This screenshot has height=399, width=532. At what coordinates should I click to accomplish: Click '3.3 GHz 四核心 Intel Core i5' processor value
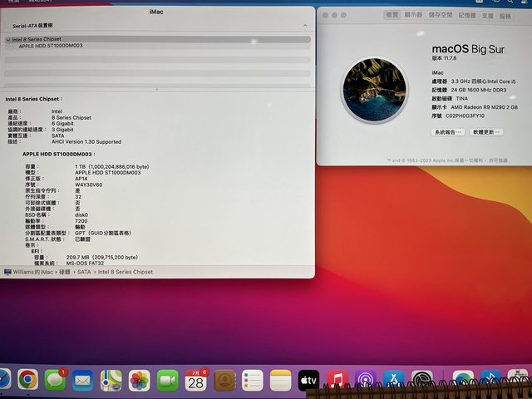coord(483,81)
